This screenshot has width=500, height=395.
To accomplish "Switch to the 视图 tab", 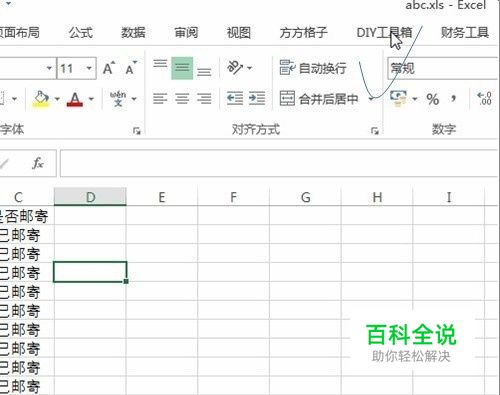I will click(x=239, y=32).
